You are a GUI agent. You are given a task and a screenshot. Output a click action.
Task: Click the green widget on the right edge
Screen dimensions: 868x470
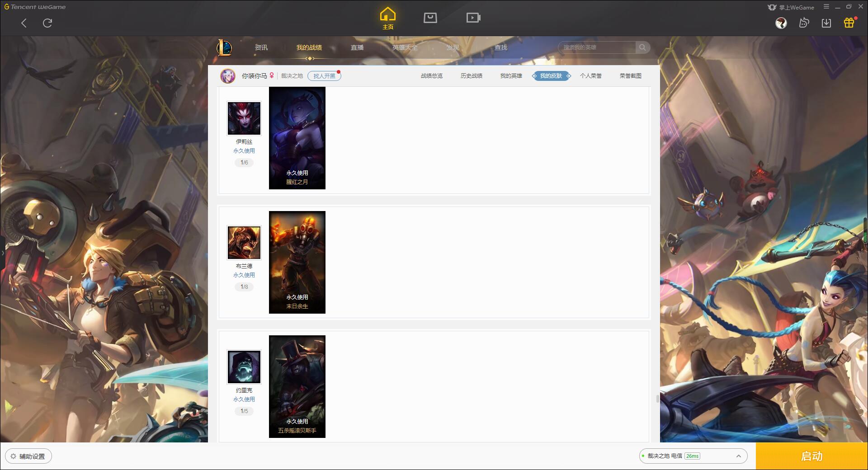[866, 230]
